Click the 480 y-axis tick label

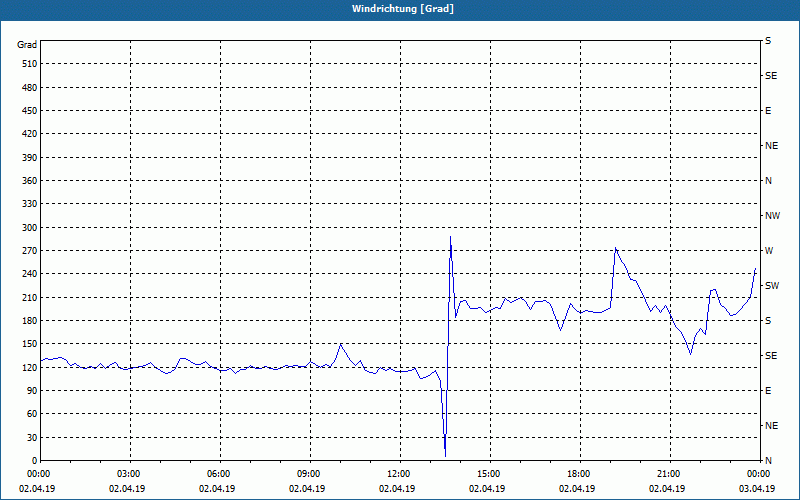[x=30, y=88]
